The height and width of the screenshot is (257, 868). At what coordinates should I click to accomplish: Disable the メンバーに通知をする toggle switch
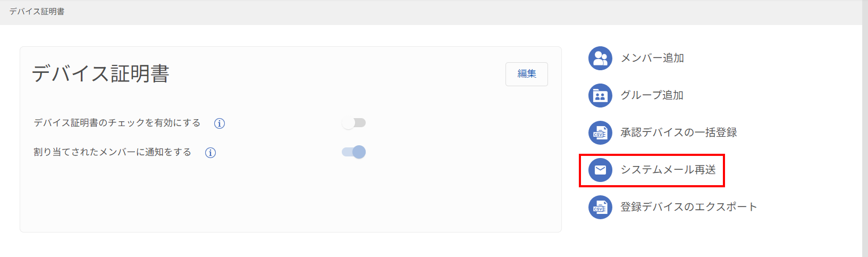[x=354, y=152]
